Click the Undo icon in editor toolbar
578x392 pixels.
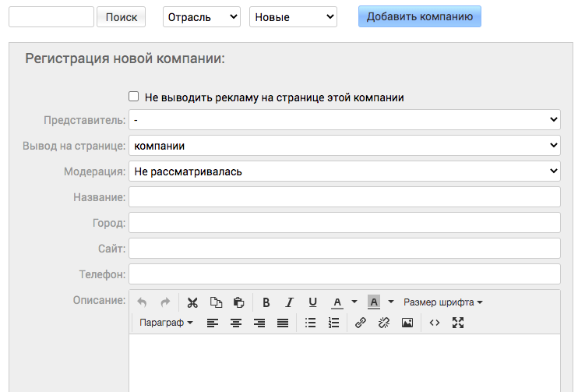point(142,302)
